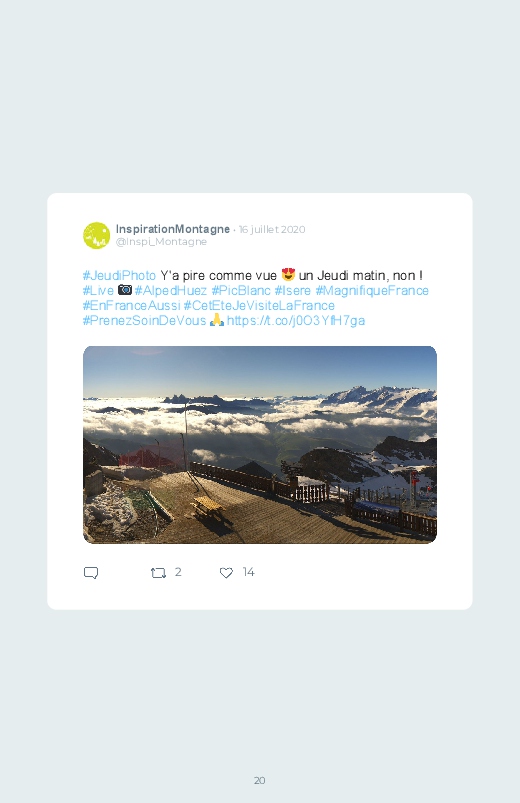This screenshot has width=520, height=803.
Task: Follow the https://t.co/j0O3YfH7ga link
Action: (296, 321)
